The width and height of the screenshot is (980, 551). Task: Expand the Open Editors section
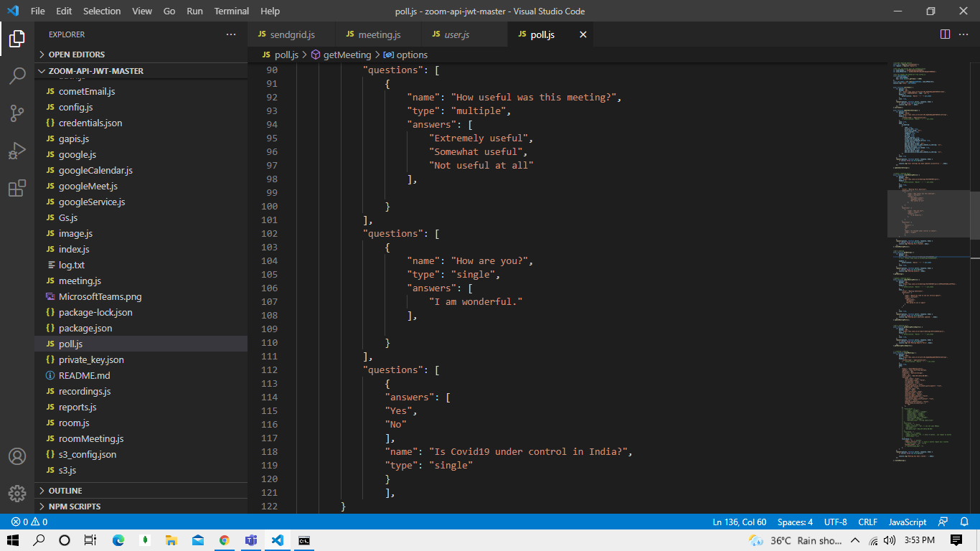click(76, 55)
